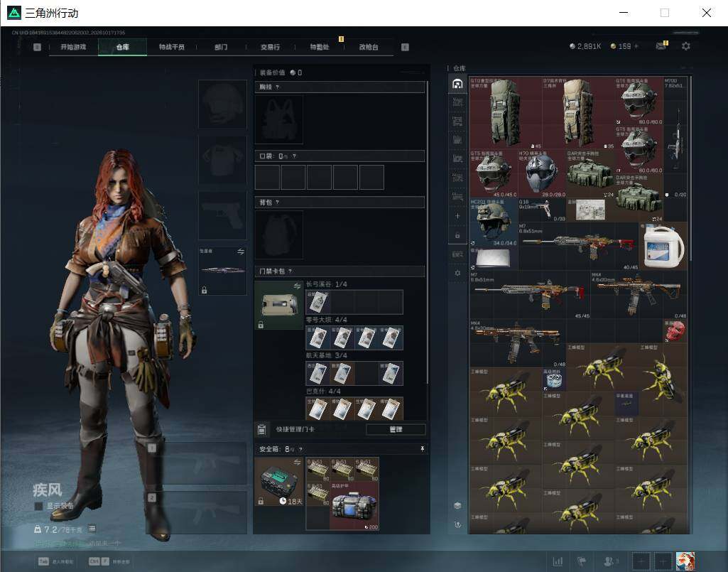Open the settings gear in top bar
Image resolution: width=728 pixels, height=572 pixels.
(x=686, y=46)
